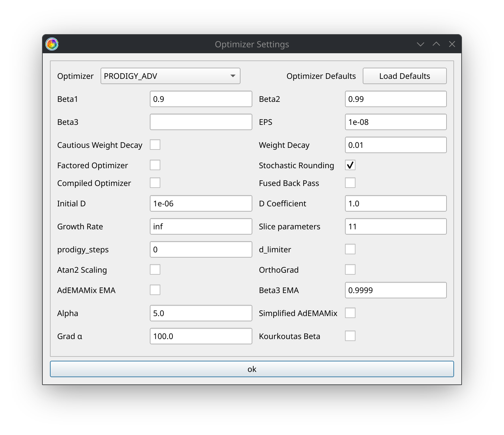Uncheck the Stochastic Rounding checkbox

tap(350, 165)
